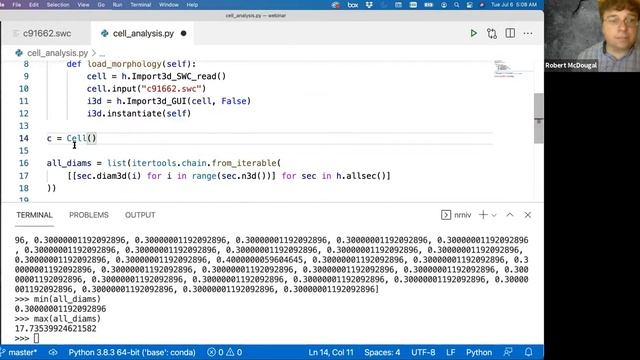The image size is (640, 360).
Task: Click the 17.73539924621582 terminal output
Action: (56, 329)
